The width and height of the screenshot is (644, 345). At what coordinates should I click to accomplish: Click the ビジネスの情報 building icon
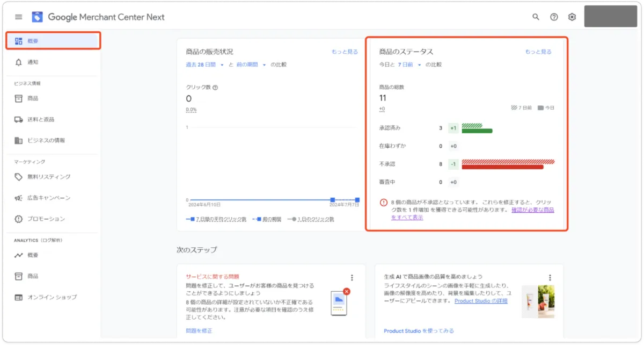tap(19, 140)
